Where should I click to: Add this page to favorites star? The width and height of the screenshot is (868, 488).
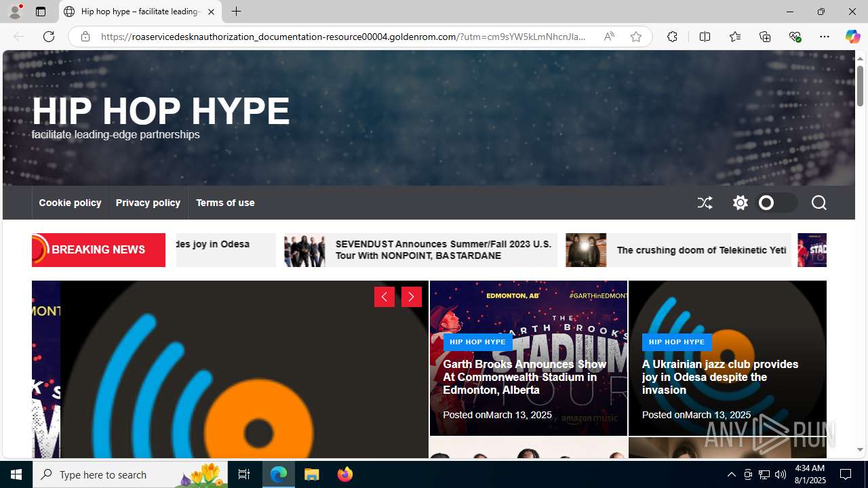coord(636,37)
